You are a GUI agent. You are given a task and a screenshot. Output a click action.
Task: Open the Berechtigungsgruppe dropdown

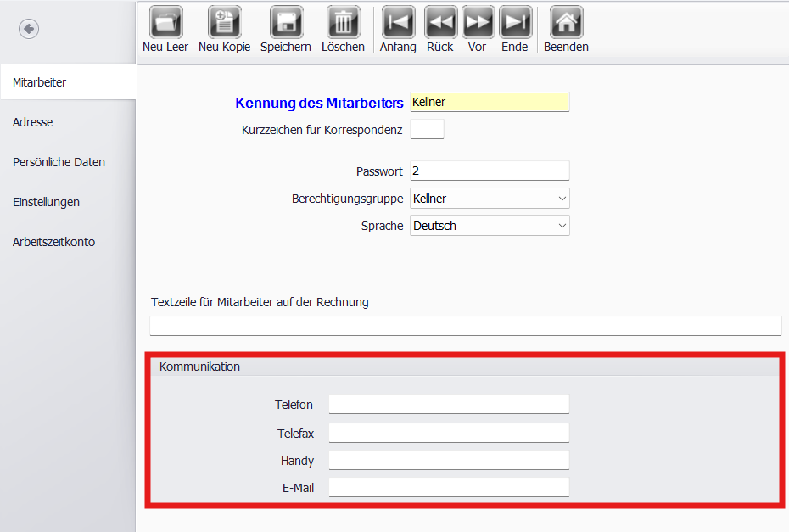[x=490, y=199]
